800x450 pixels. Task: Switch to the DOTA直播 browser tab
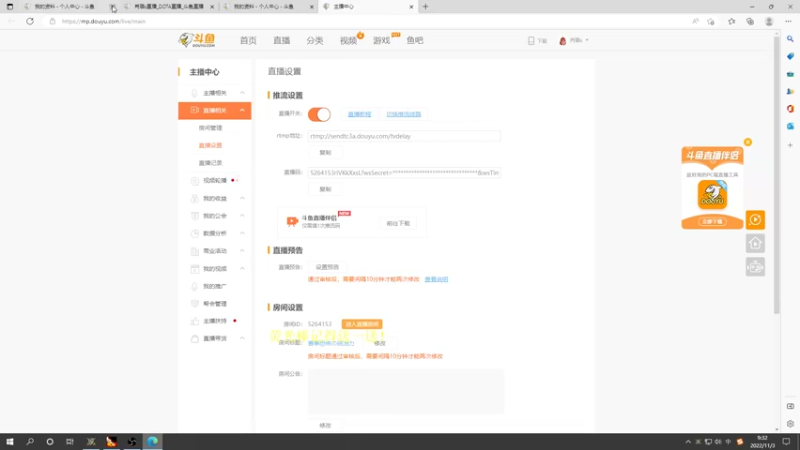pyautogui.click(x=169, y=7)
